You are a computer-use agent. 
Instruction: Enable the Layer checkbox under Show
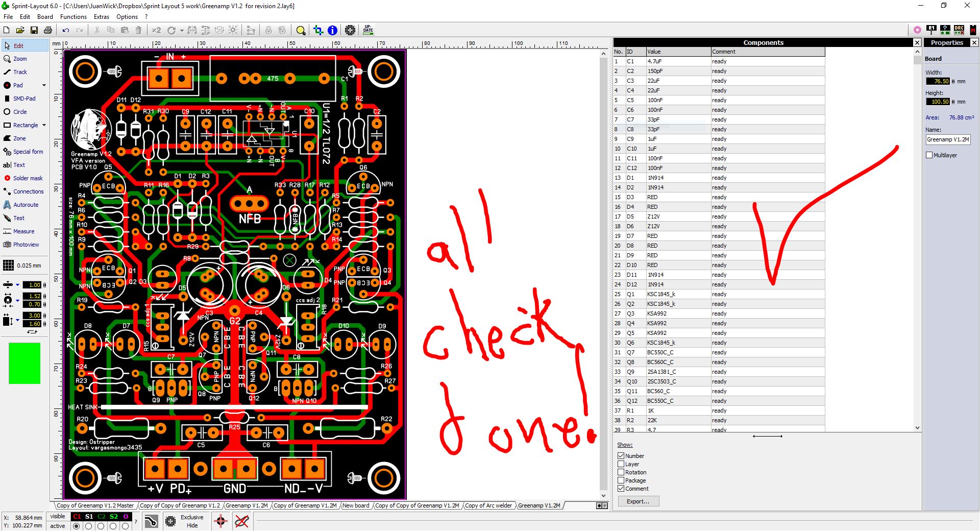(x=621, y=464)
